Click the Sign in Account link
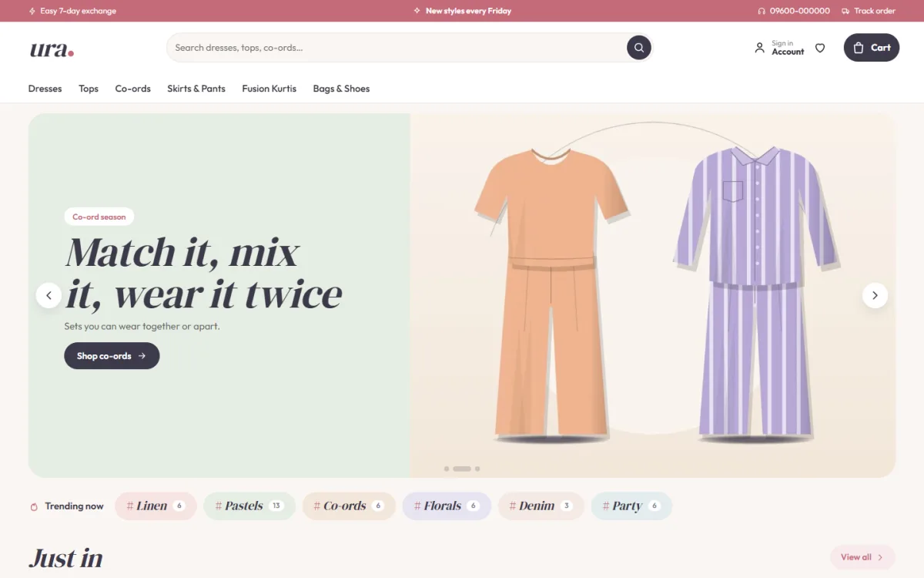 coord(779,48)
